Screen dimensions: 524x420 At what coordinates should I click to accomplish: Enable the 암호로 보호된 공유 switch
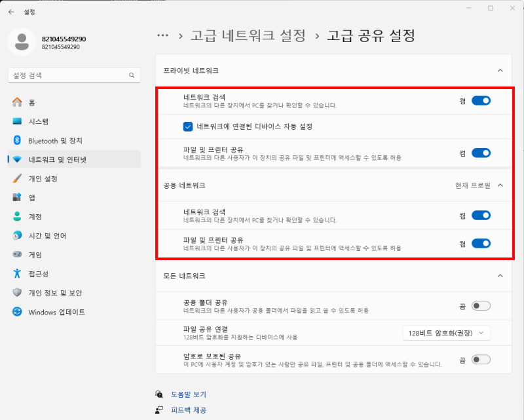click(481, 360)
